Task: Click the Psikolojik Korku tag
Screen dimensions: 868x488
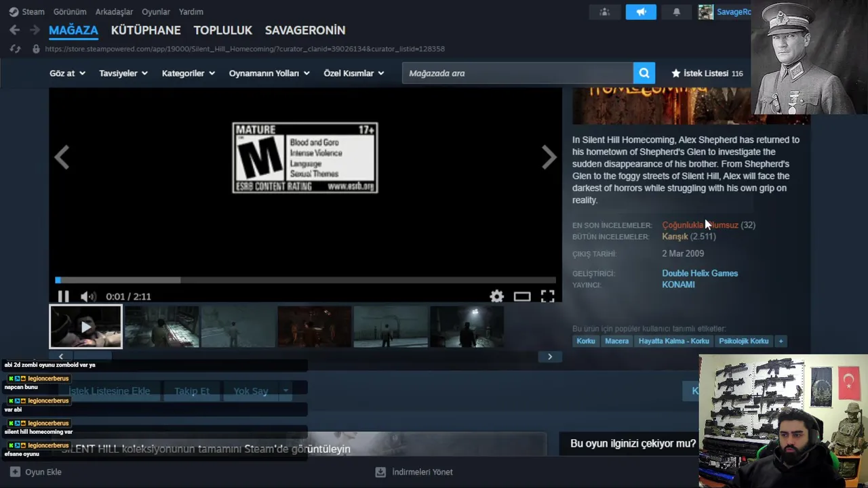Action: [744, 341]
